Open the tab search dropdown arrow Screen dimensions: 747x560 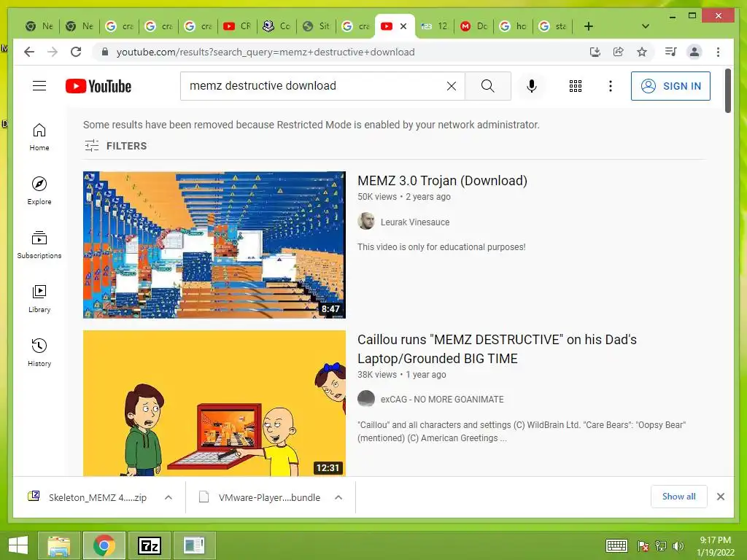click(646, 26)
